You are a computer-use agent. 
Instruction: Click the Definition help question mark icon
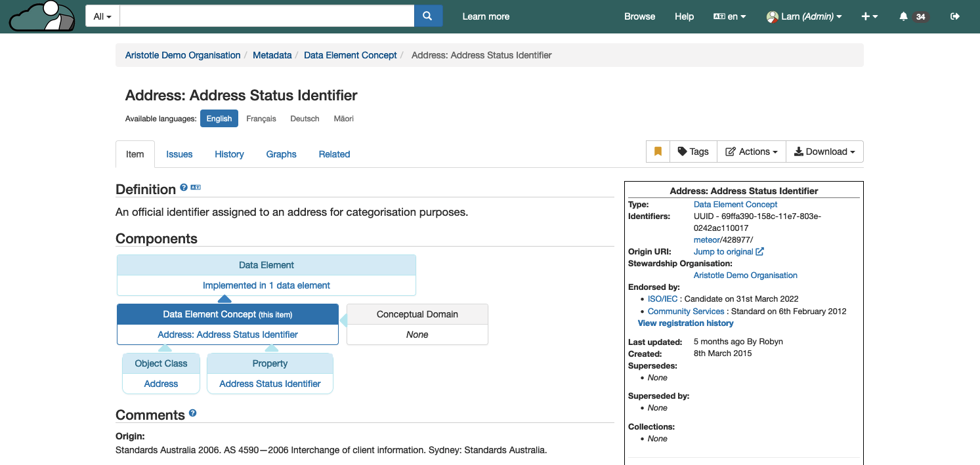click(184, 188)
